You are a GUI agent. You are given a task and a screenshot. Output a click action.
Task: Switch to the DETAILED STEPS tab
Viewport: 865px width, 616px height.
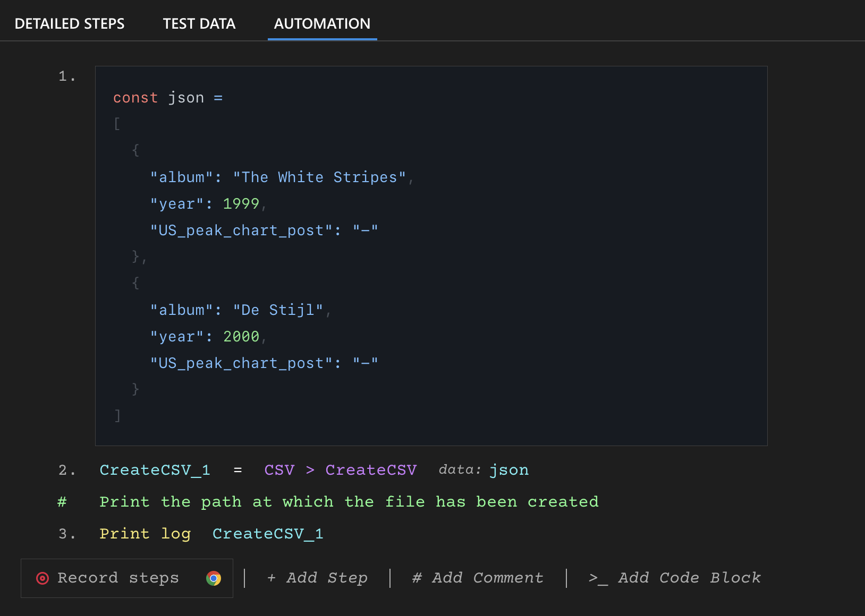(x=70, y=23)
